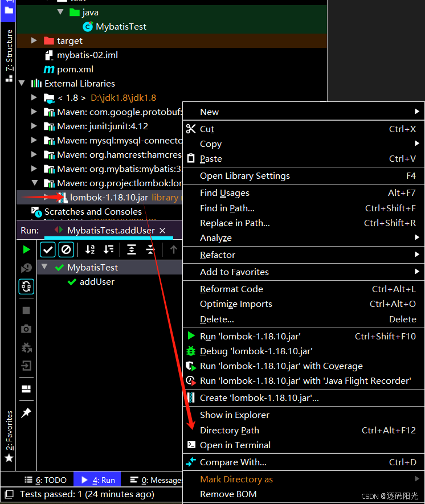Choose Cut from context menu
Screen dimensions: 425x504
[304, 129]
